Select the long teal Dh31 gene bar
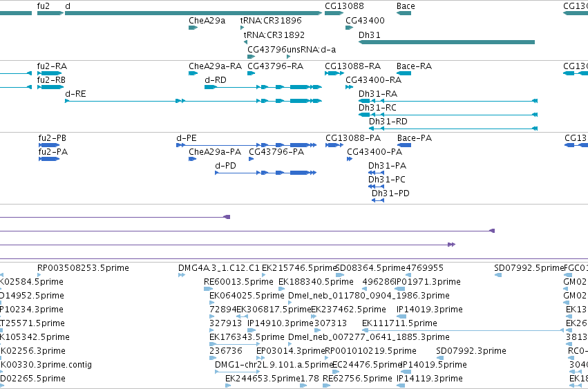 pyautogui.click(x=446, y=42)
